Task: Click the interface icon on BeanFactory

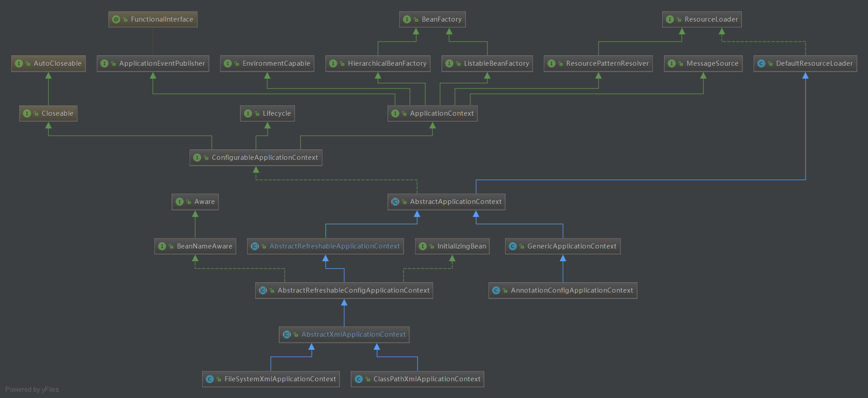Action: pos(407,19)
